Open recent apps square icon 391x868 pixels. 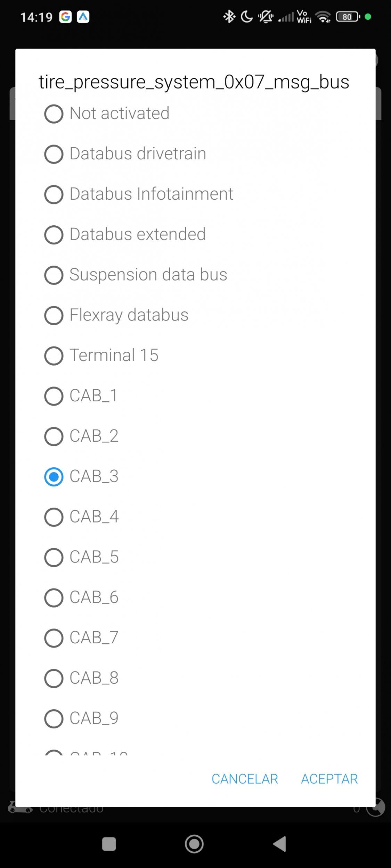109,844
